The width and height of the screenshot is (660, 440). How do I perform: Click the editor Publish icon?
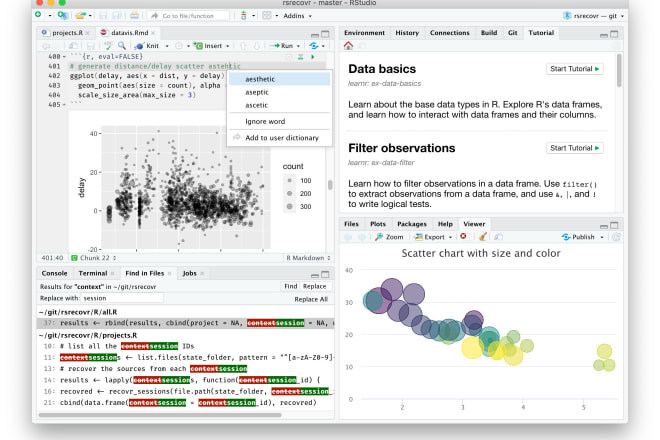pyautogui.click(x=314, y=45)
